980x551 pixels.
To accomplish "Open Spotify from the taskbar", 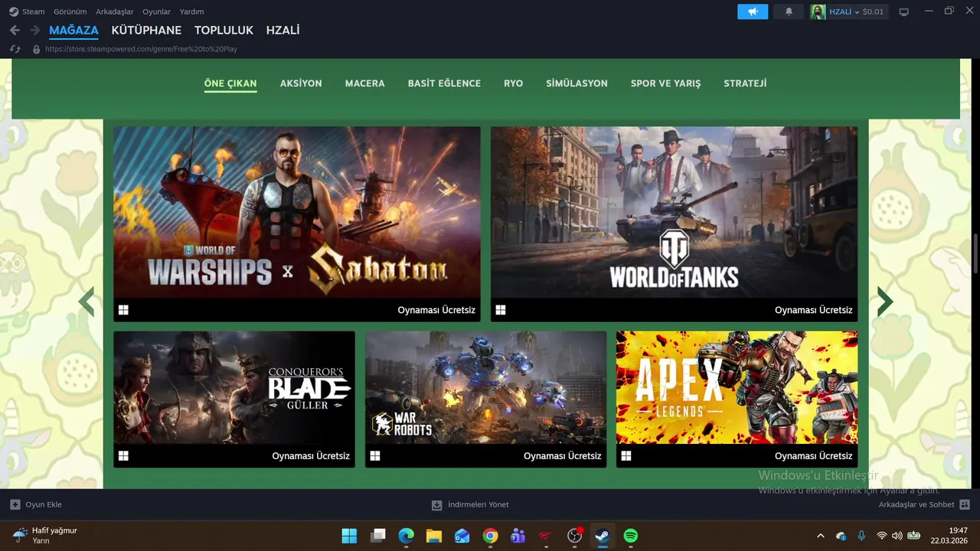I will pos(631,536).
